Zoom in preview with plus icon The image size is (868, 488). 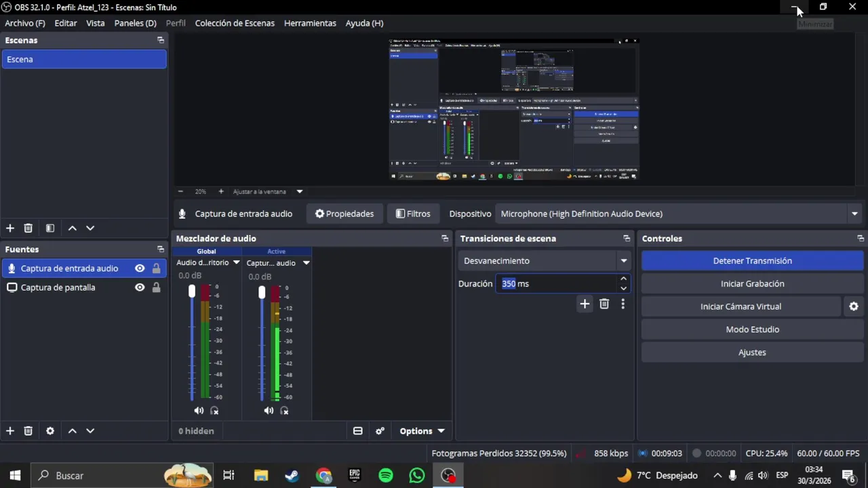click(220, 192)
